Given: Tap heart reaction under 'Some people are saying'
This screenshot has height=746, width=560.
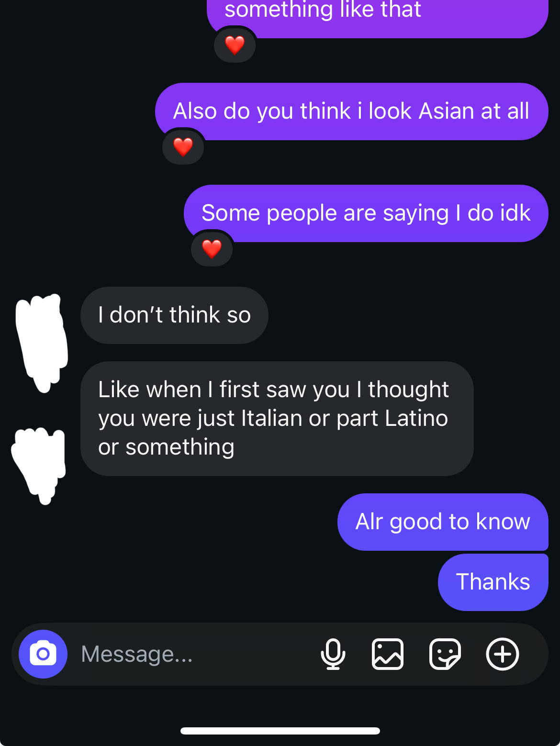Looking at the screenshot, I should 212,249.
